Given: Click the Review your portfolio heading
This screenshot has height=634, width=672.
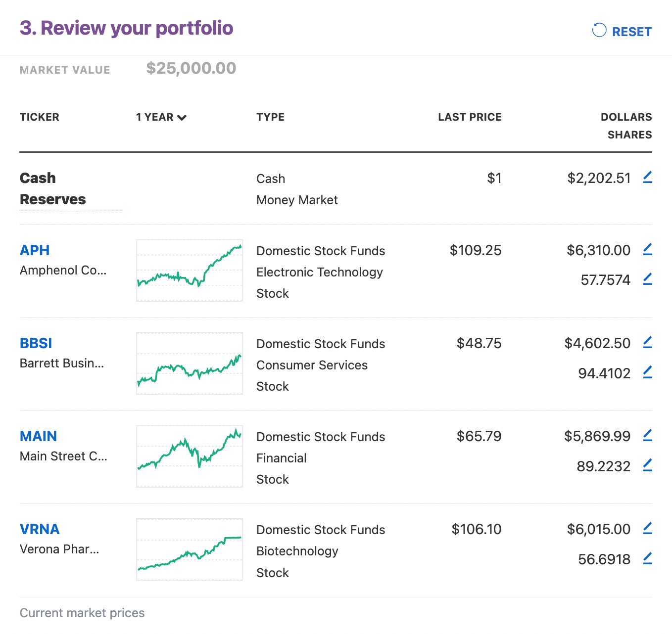Looking at the screenshot, I should (x=127, y=28).
